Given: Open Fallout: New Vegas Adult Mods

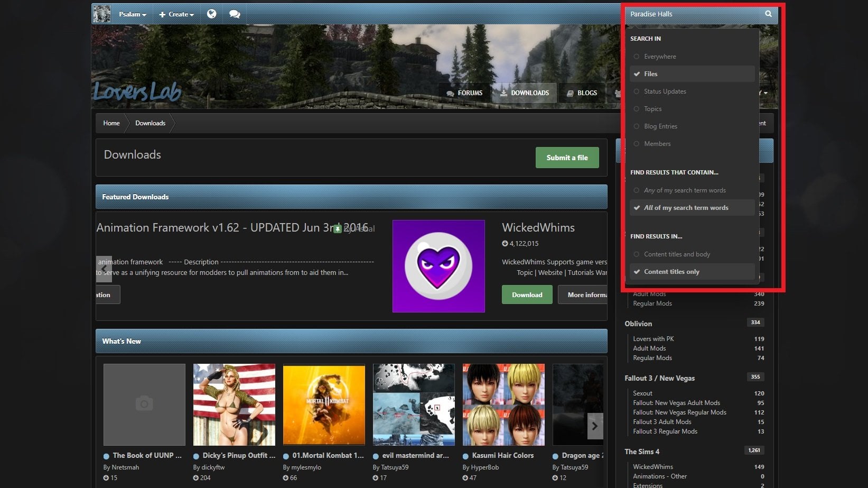Looking at the screenshot, I should pyautogui.click(x=676, y=403).
